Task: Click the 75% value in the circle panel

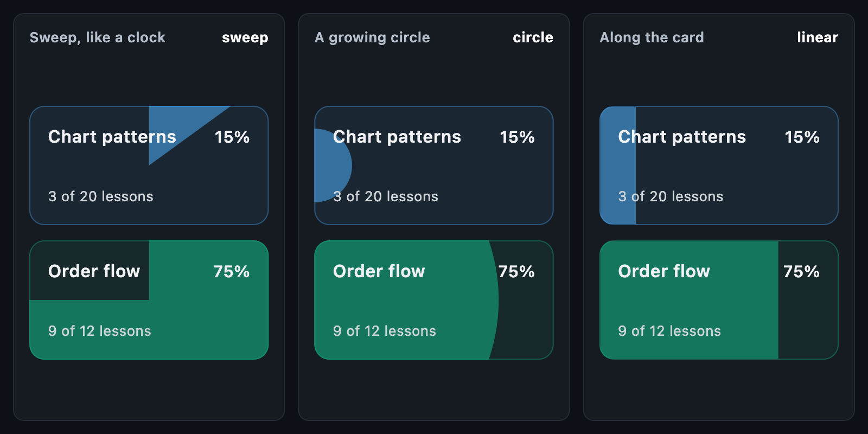Action: [x=516, y=271]
